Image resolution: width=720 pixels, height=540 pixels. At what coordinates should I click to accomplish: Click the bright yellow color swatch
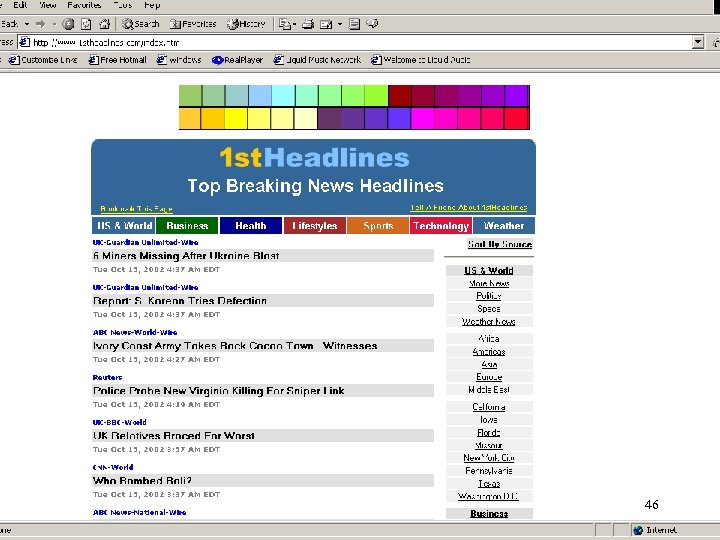pyautogui.click(x=236, y=118)
